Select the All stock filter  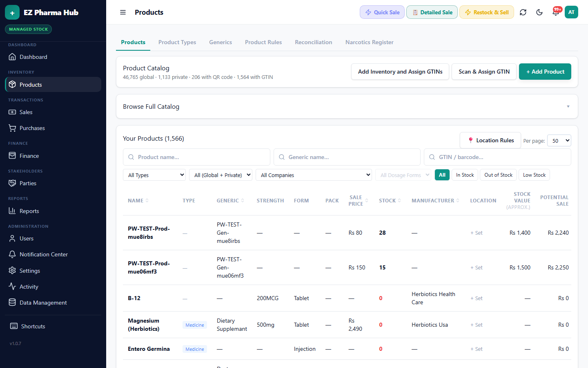coord(442,175)
